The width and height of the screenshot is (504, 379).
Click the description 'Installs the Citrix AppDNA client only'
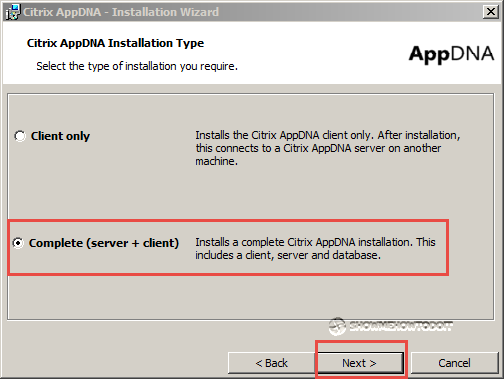pos(328,148)
